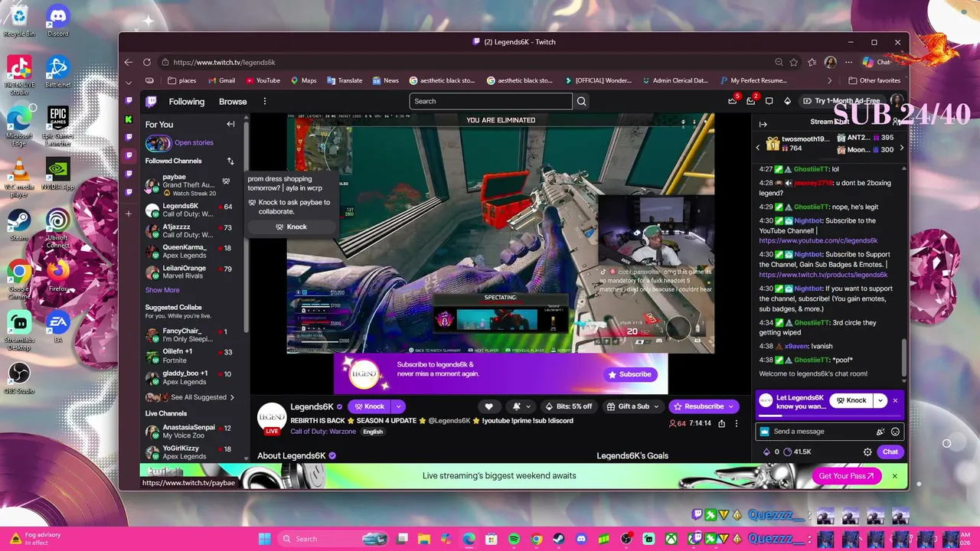Dismiss the chat Knock popup

click(x=895, y=400)
